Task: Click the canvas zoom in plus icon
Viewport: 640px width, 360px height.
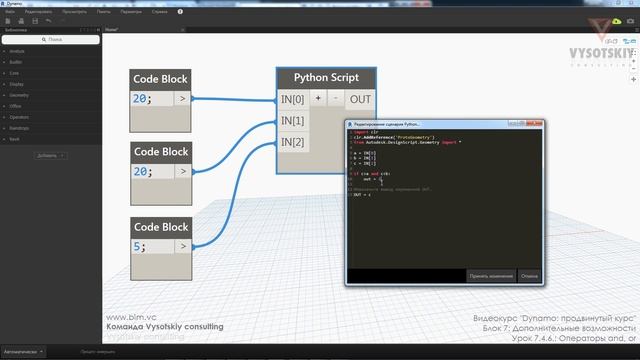Action: pos(633,61)
